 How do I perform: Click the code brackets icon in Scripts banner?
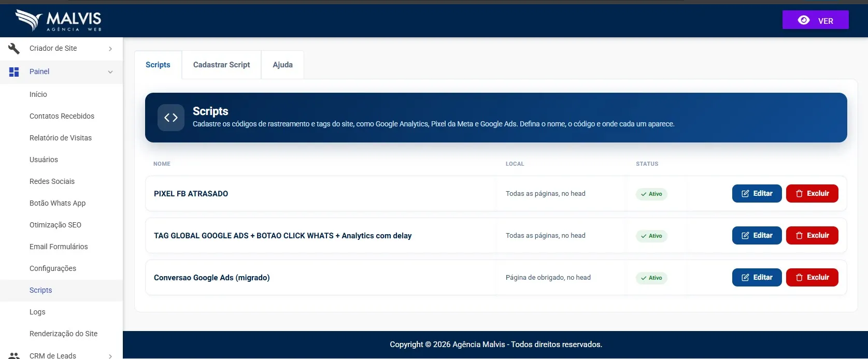pyautogui.click(x=171, y=118)
